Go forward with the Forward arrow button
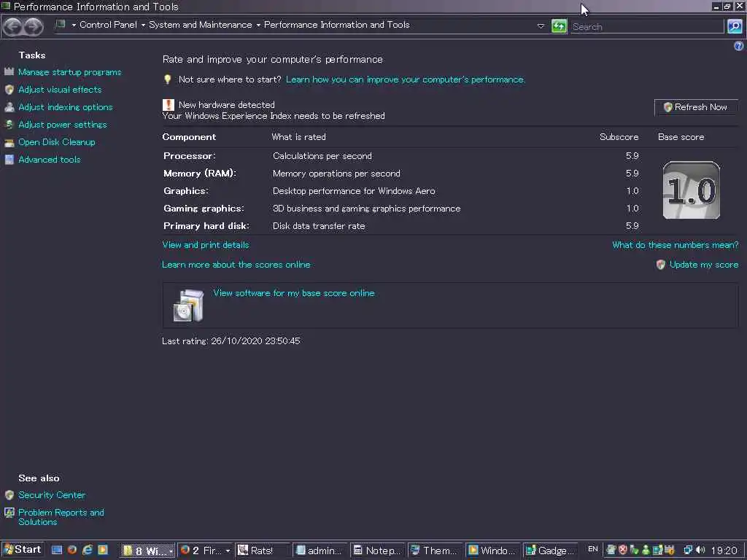The image size is (747, 560). click(x=34, y=27)
